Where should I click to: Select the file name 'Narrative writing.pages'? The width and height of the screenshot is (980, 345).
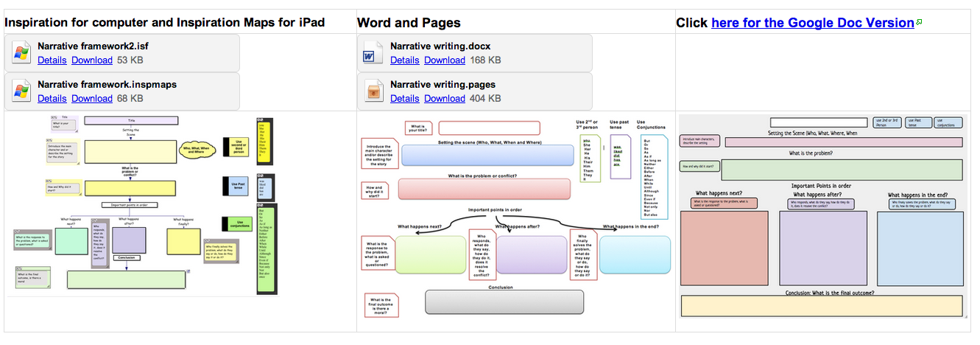(x=443, y=85)
